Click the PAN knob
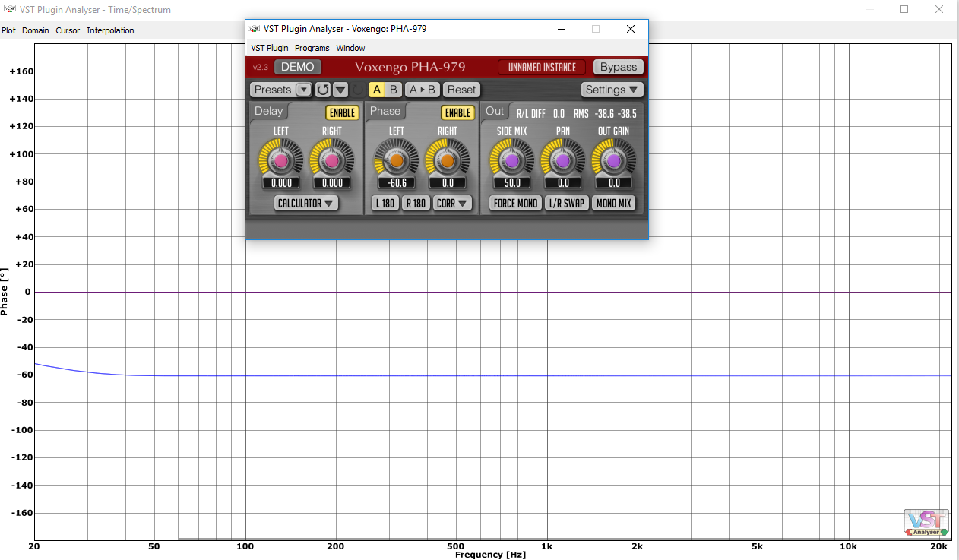This screenshot has width=959, height=560. 563,161
